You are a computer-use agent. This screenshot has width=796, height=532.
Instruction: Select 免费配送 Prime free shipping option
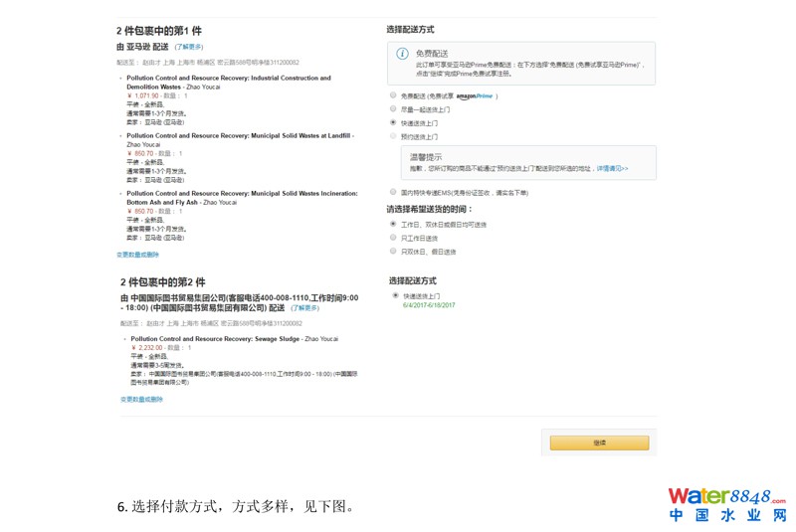tap(393, 96)
